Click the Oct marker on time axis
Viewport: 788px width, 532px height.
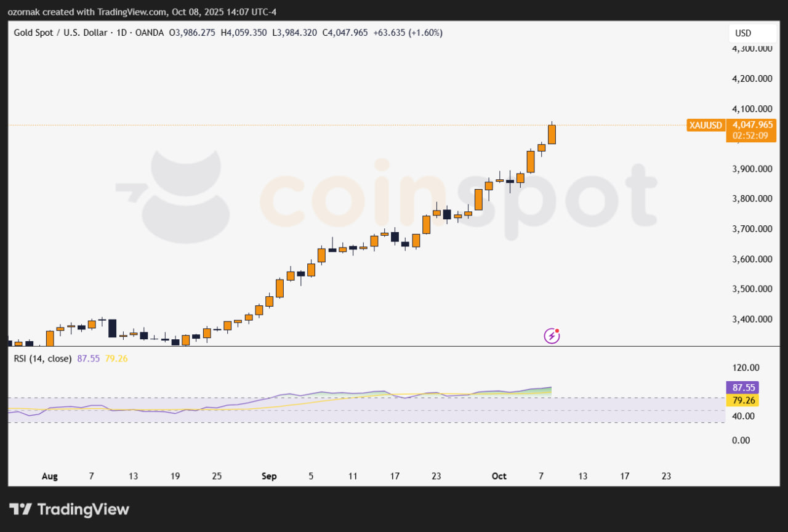(499, 476)
